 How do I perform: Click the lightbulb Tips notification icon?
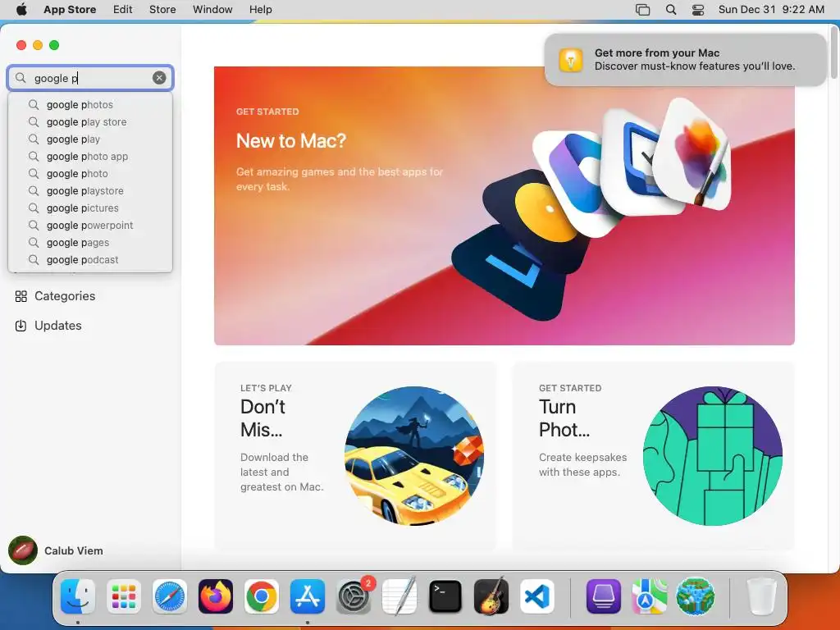click(x=571, y=59)
